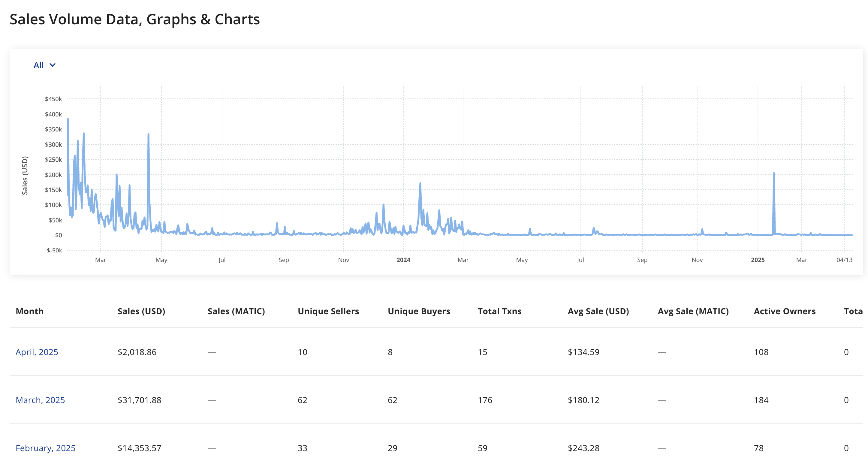Click the Month column header
868x467 pixels.
(x=30, y=311)
